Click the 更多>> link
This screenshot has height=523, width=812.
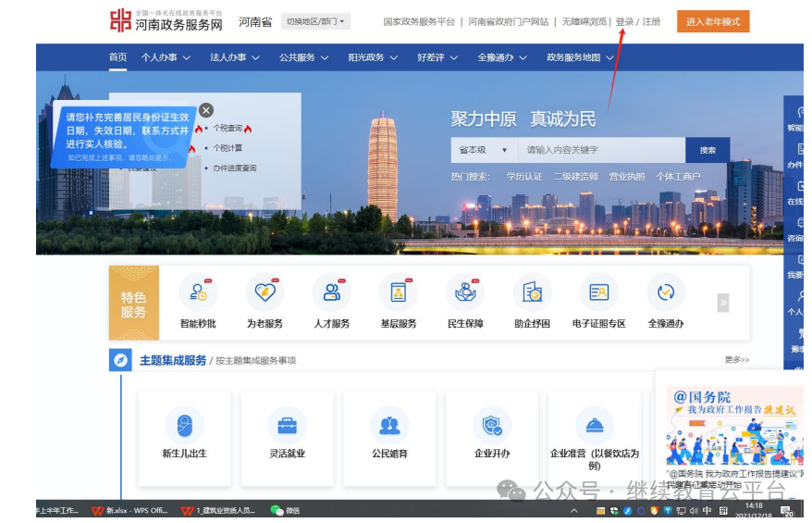pos(737,360)
